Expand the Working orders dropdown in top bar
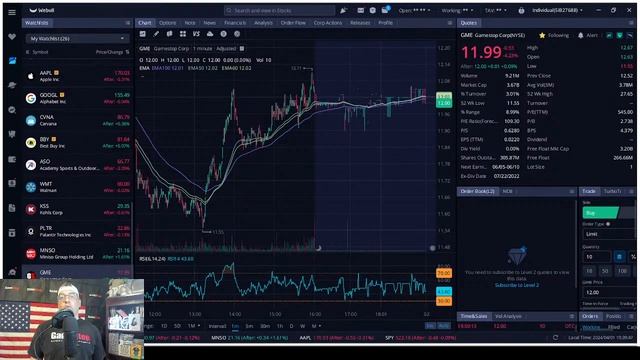This screenshot has width=640, height=360. click(457, 10)
